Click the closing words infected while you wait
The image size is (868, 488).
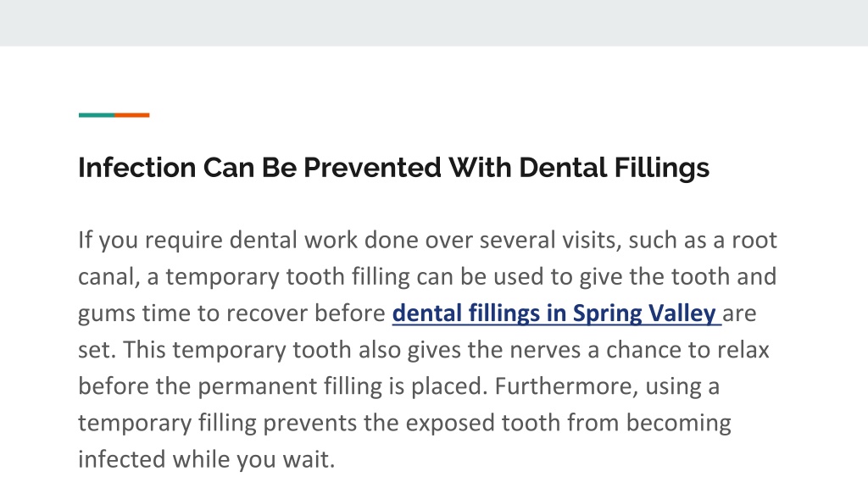click(207, 459)
